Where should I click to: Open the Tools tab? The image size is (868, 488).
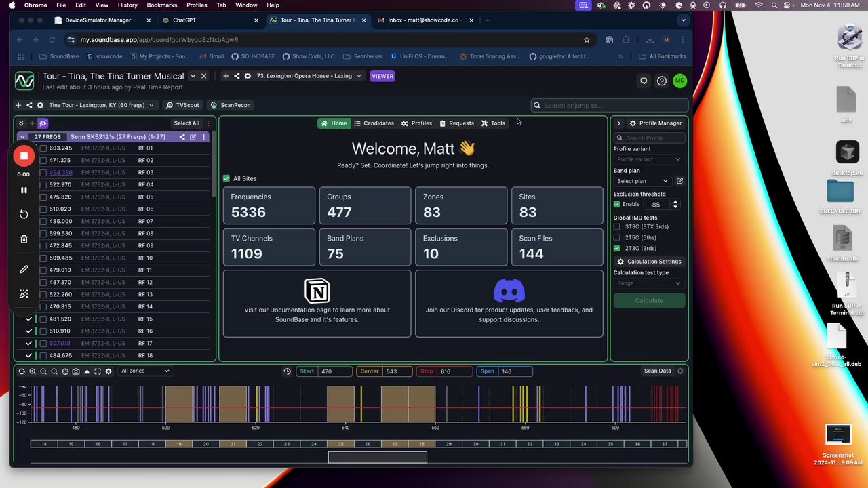coord(493,123)
